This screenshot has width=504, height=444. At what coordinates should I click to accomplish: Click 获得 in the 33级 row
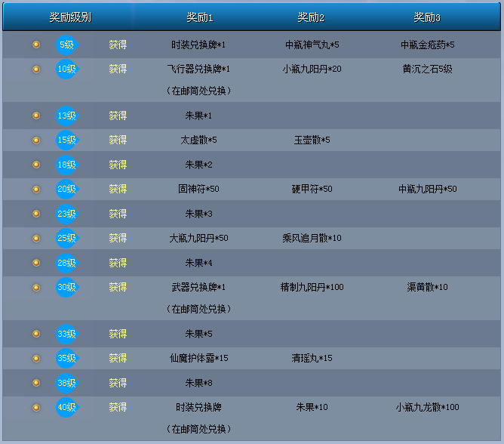(118, 334)
